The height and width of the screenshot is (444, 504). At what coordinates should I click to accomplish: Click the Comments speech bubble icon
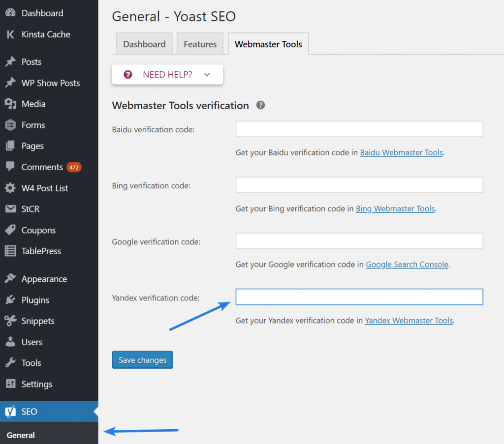(x=11, y=167)
